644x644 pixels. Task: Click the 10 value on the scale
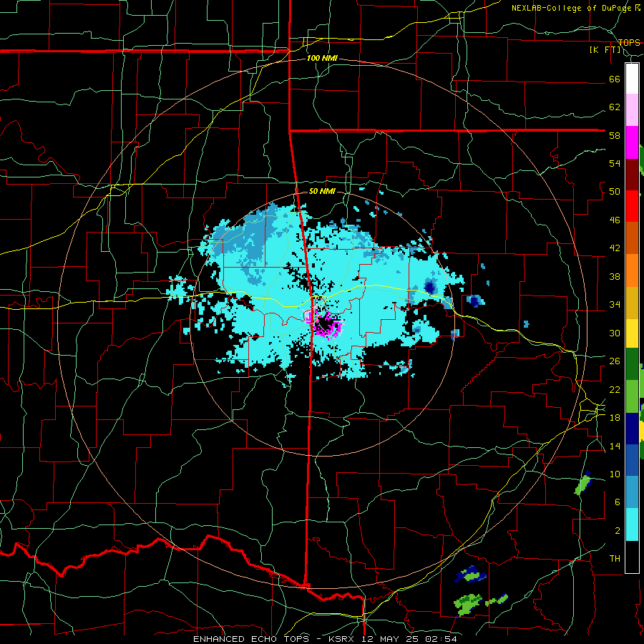click(615, 474)
